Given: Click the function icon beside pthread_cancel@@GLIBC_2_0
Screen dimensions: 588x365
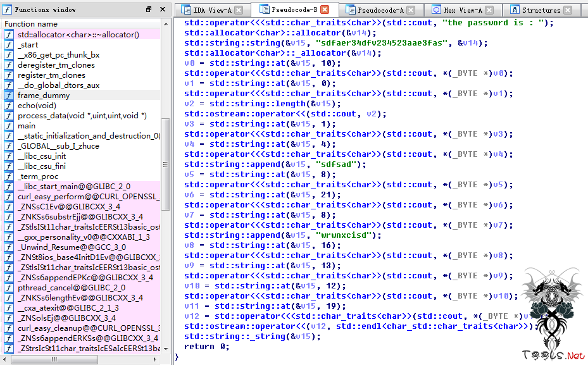Looking at the screenshot, I should (x=9, y=287).
